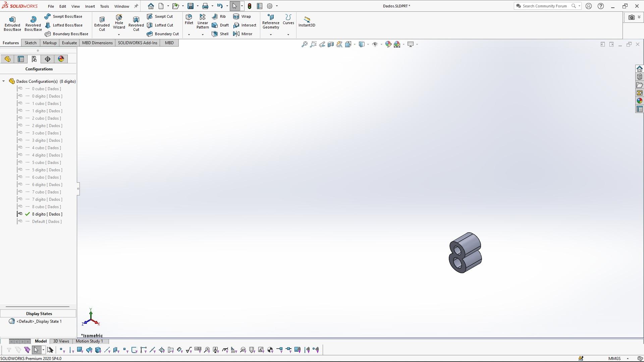Open the DisplayManager color ball tab

tap(61, 59)
